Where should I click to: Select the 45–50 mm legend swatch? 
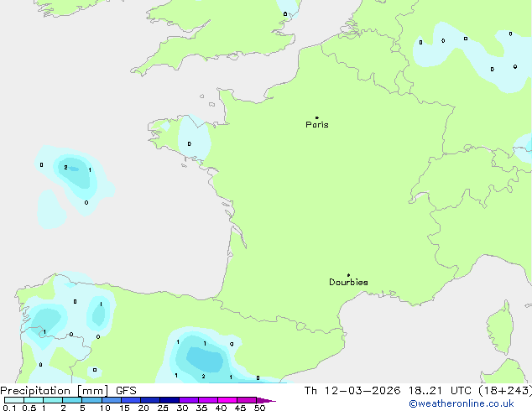tap(247, 400)
